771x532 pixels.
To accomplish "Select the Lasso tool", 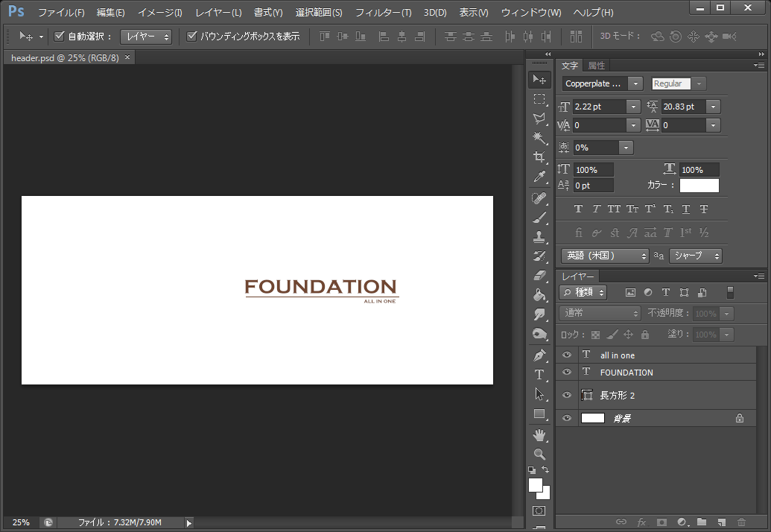I will point(539,118).
